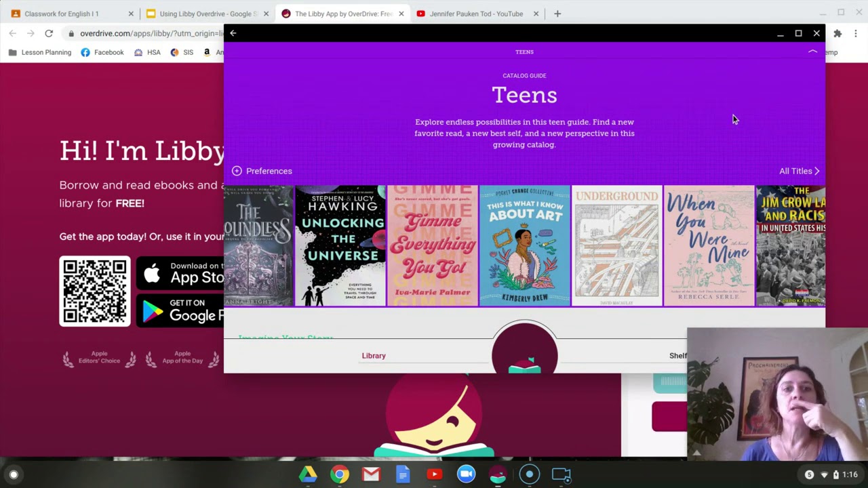Open the book When You Were Mine
The width and height of the screenshot is (868, 488).
(x=709, y=245)
